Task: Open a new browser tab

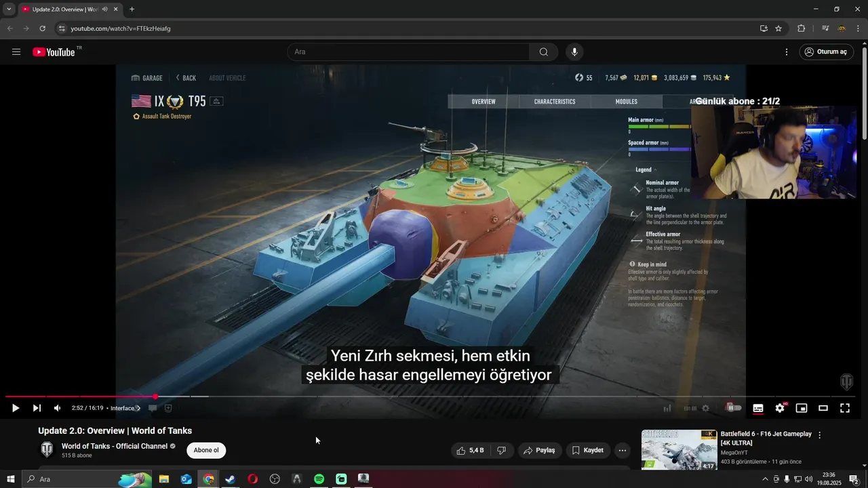Action: tap(132, 9)
